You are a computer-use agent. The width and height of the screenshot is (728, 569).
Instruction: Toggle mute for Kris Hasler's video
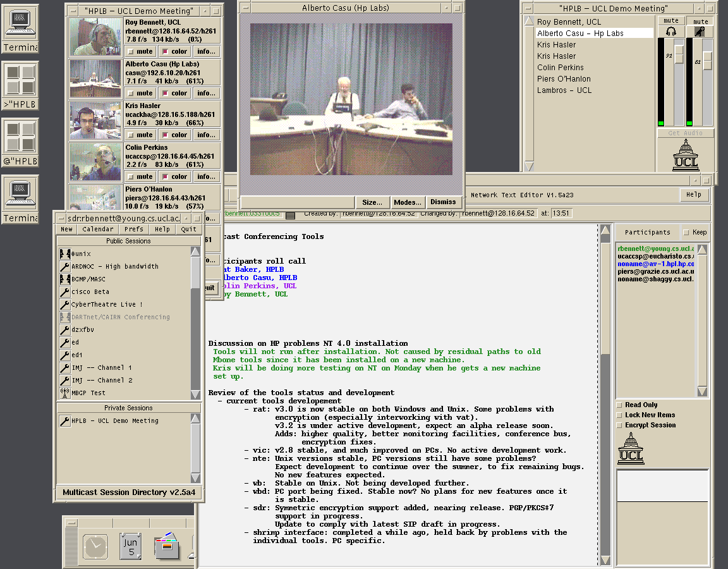click(140, 135)
